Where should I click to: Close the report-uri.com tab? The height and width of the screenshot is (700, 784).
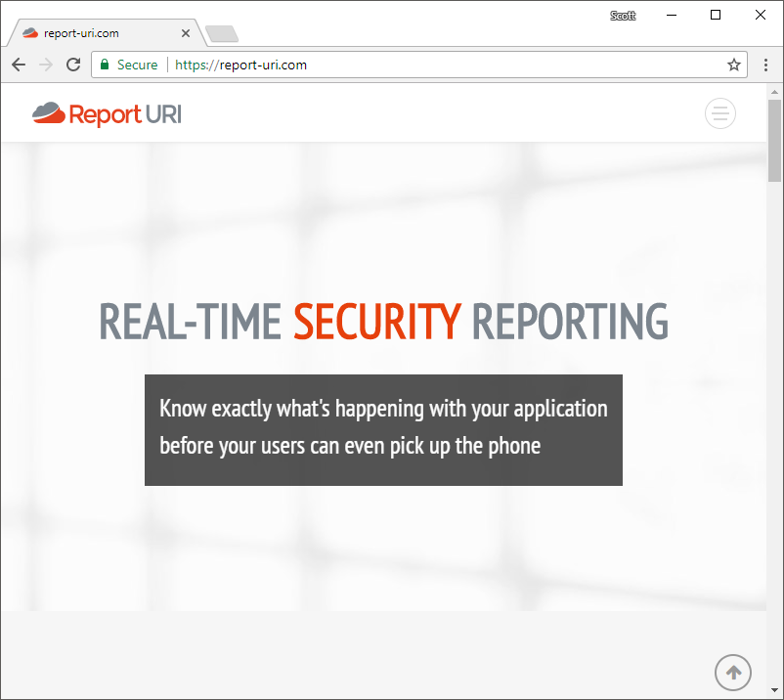(x=186, y=33)
